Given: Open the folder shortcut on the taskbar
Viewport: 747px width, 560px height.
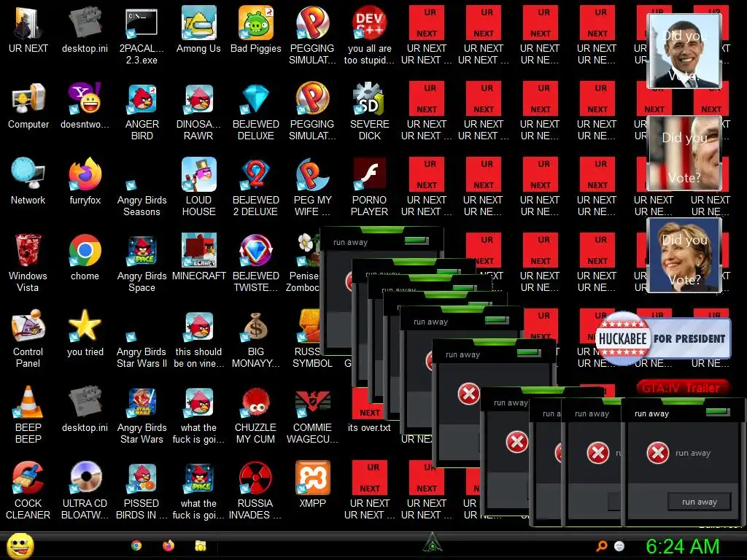Looking at the screenshot, I should (x=201, y=545).
